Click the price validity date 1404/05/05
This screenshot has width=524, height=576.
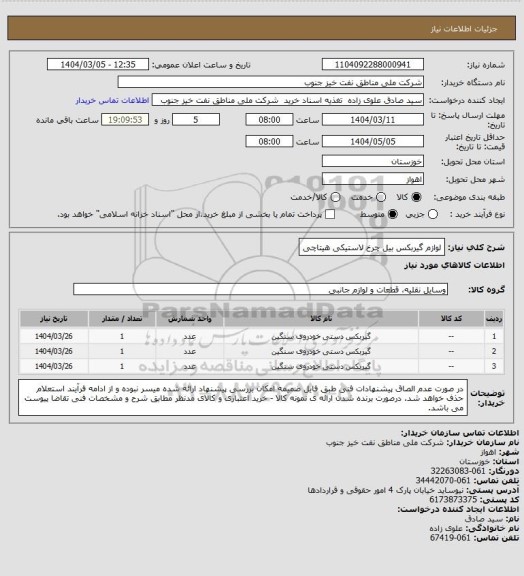coord(373,141)
